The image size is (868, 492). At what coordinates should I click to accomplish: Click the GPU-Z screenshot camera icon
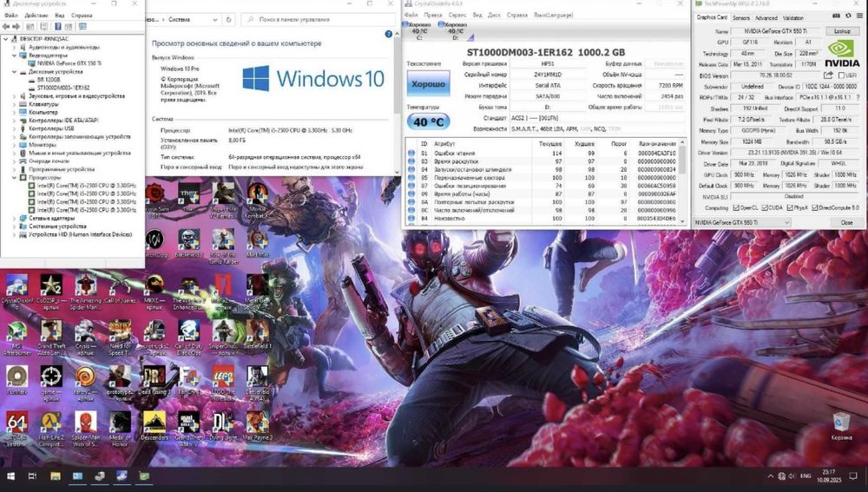837,16
